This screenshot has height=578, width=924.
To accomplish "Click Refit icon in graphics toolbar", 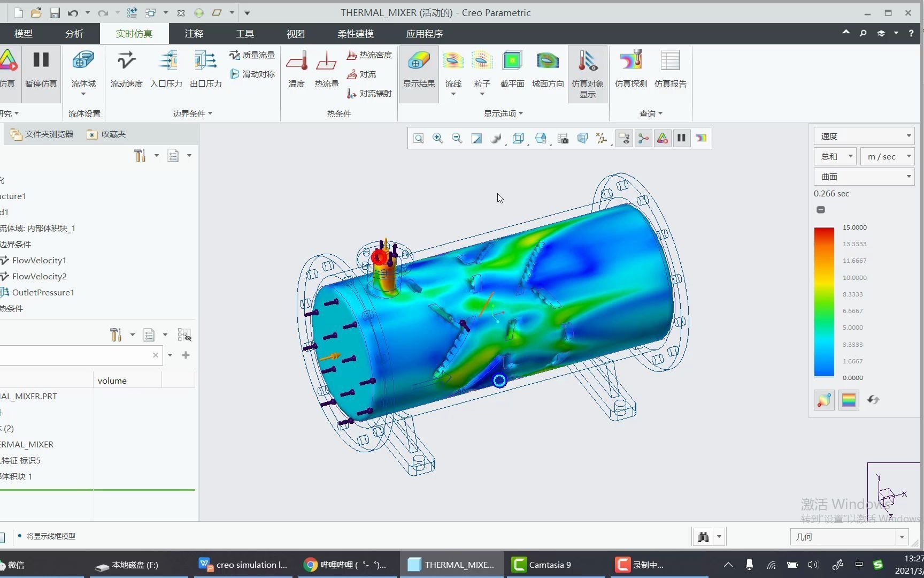I will coord(419,139).
